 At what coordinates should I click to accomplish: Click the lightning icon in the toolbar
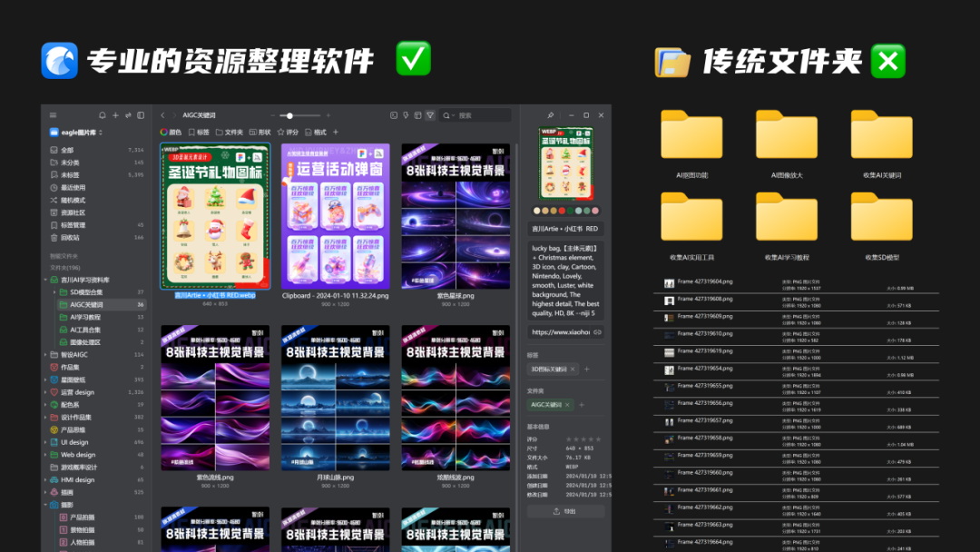(406, 115)
